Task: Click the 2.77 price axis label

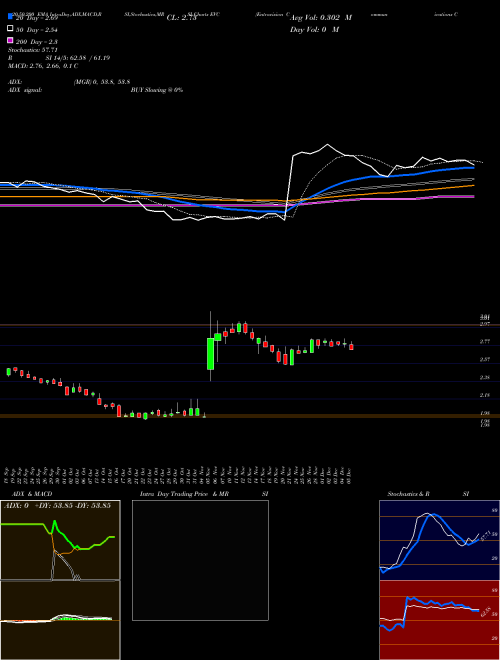Action: pos(484,342)
